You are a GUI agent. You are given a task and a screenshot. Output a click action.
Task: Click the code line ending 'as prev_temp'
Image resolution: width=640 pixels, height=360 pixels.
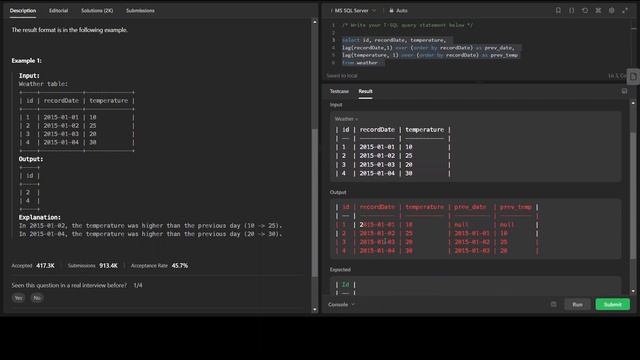pos(430,55)
